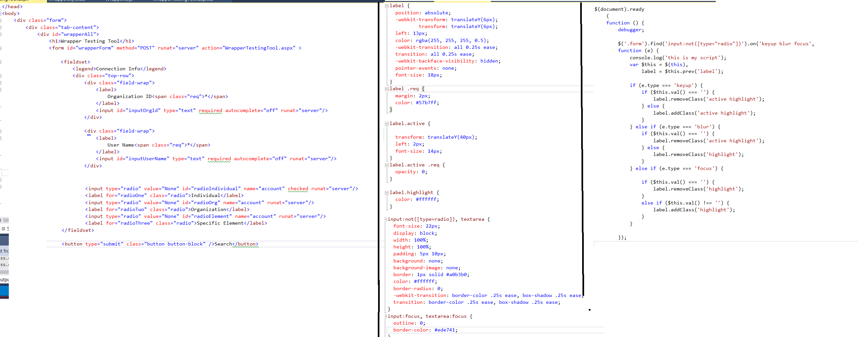
Task: Click the radioOrg radio input line
Action: click(199, 203)
